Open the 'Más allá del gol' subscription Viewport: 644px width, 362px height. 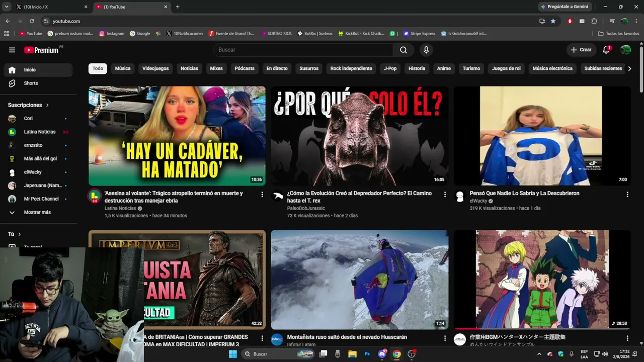(38, 159)
